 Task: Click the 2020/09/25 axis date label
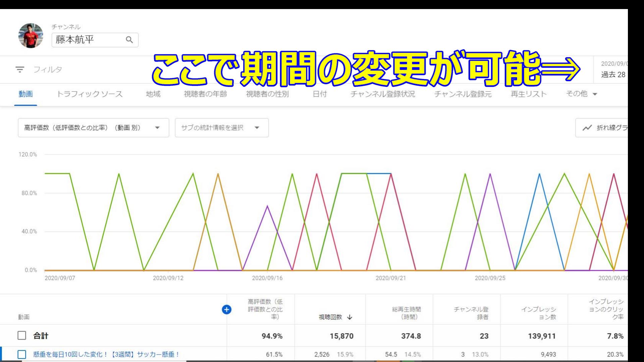pos(490,278)
